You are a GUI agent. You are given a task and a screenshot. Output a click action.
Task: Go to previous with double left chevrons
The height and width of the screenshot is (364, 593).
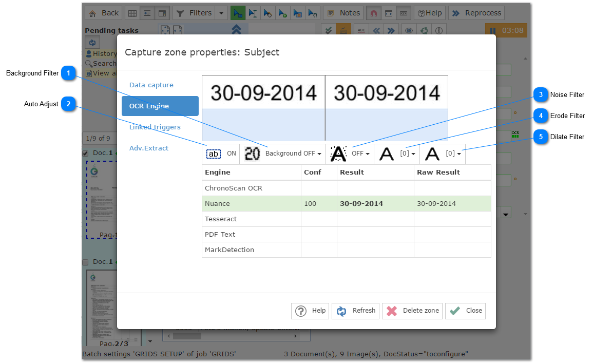(376, 30)
